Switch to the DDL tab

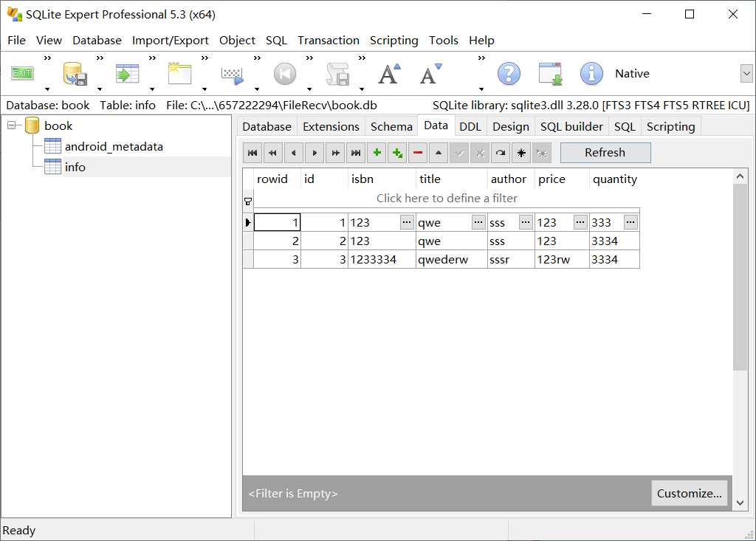[x=470, y=127]
